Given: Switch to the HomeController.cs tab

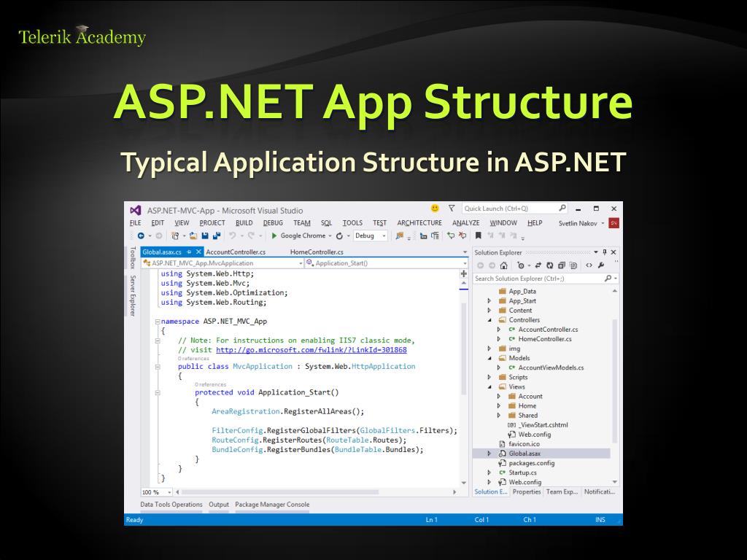Looking at the screenshot, I should 317,252.
